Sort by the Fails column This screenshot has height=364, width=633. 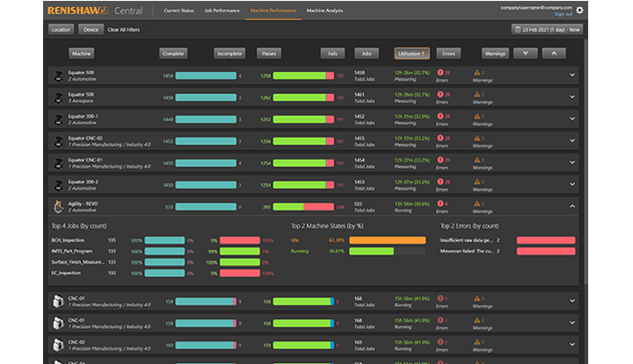pos(332,54)
